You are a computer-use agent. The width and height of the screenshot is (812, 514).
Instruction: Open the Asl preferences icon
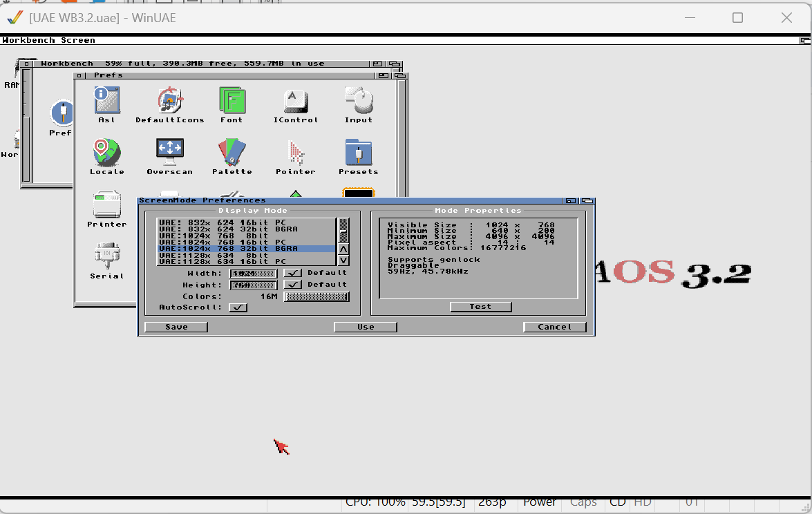(x=107, y=100)
